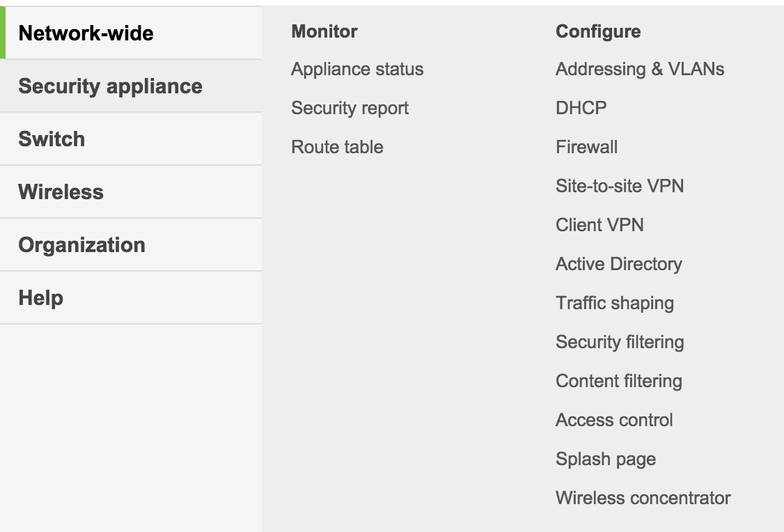Screen dimensions: 784x532
Task: Open Security filtering page
Action: click(619, 343)
